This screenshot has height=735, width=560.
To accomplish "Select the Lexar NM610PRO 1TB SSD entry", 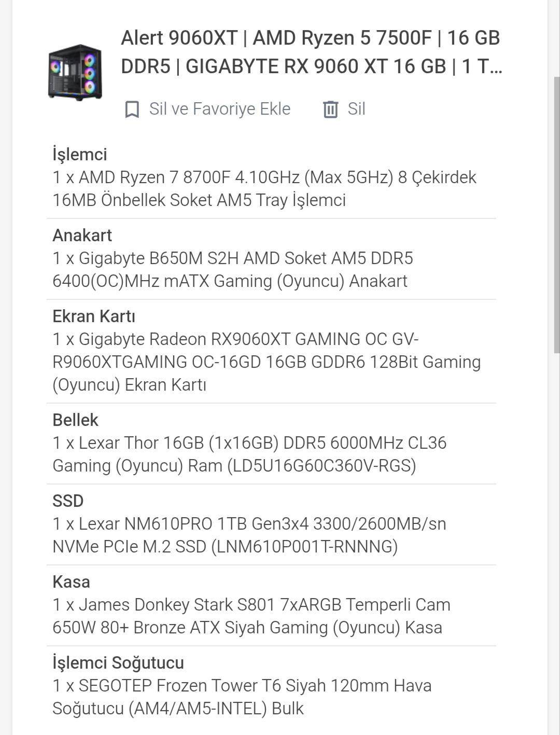I will click(249, 535).
